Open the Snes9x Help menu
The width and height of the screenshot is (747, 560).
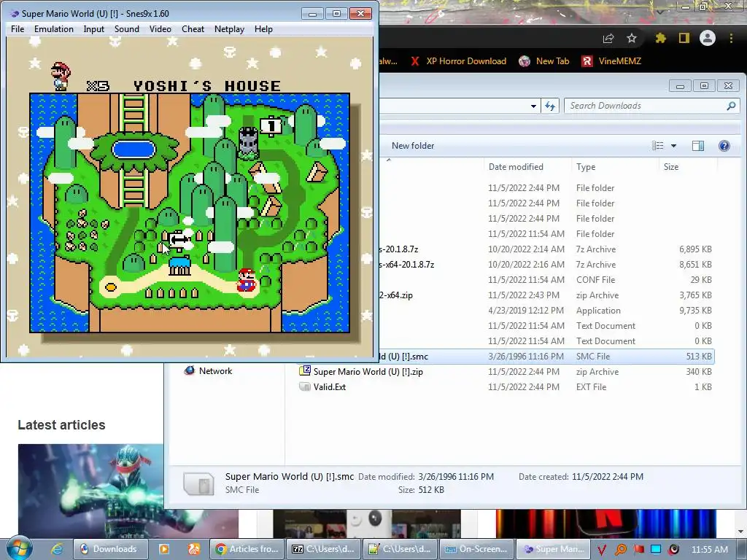pos(263,29)
